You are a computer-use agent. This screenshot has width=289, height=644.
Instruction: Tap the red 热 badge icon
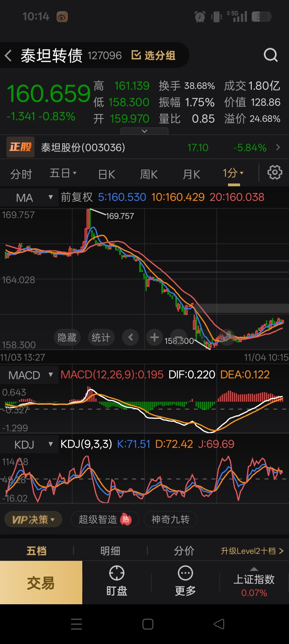pyautogui.click(x=126, y=520)
